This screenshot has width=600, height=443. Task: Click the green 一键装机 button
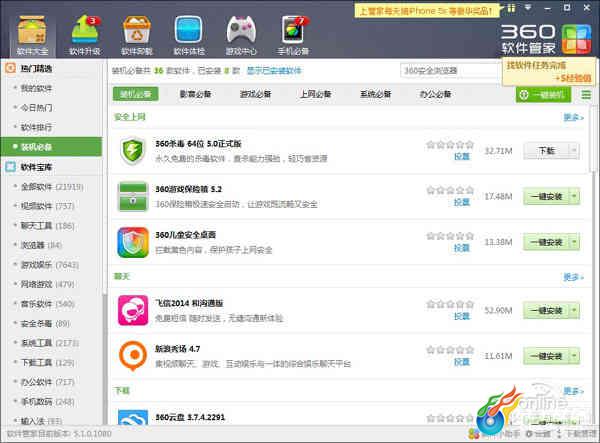(543, 94)
